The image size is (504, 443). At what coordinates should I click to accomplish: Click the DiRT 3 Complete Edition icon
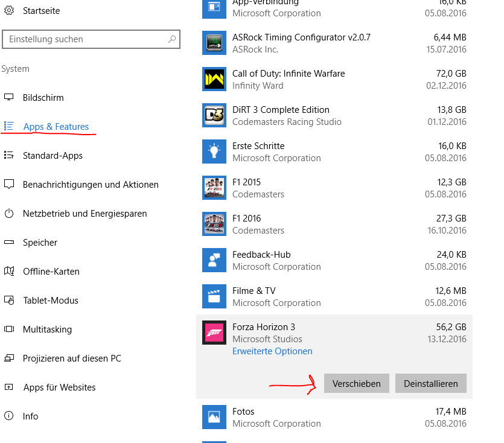214,115
